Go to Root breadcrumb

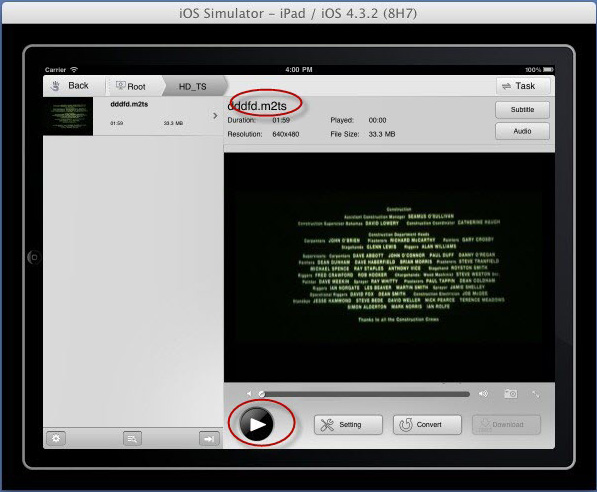click(x=132, y=86)
